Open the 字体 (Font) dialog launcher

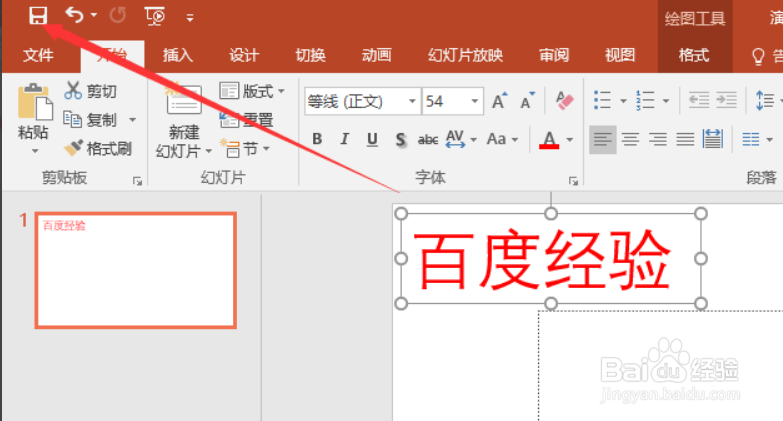(573, 181)
